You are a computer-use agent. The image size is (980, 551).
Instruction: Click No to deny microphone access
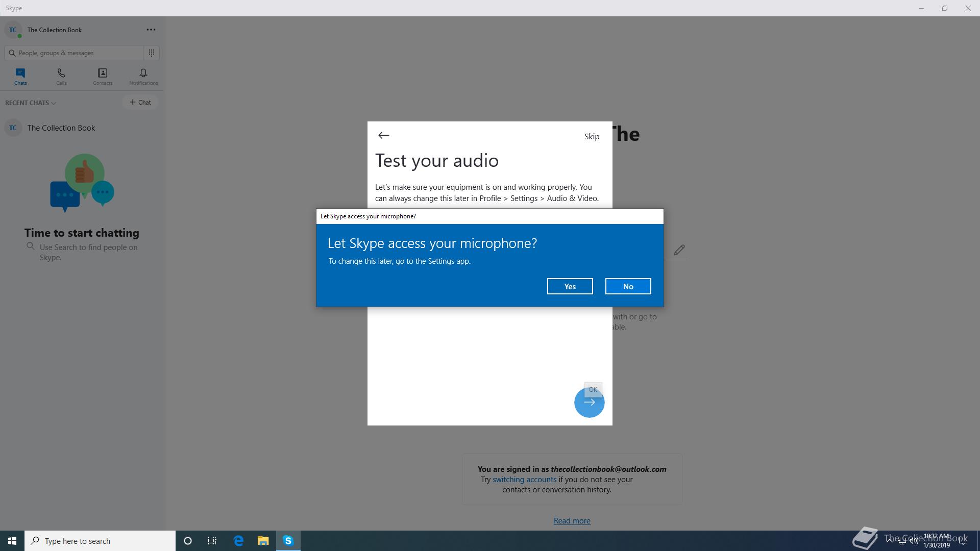pyautogui.click(x=628, y=286)
